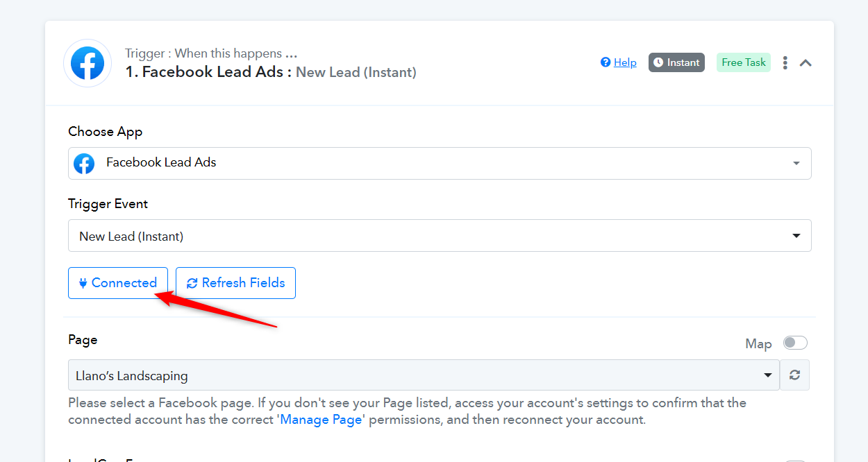
Task: Click the Connected button
Action: [118, 283]
